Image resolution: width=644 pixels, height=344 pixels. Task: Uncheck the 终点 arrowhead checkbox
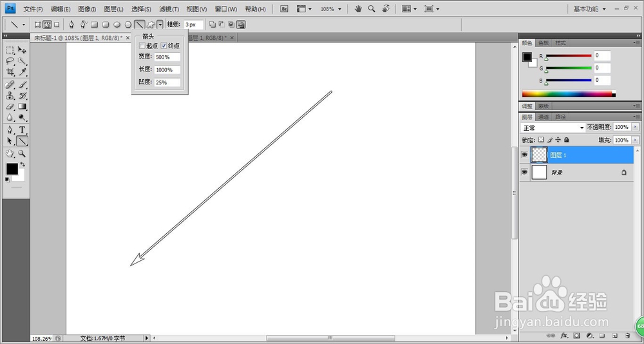(164, 46)
